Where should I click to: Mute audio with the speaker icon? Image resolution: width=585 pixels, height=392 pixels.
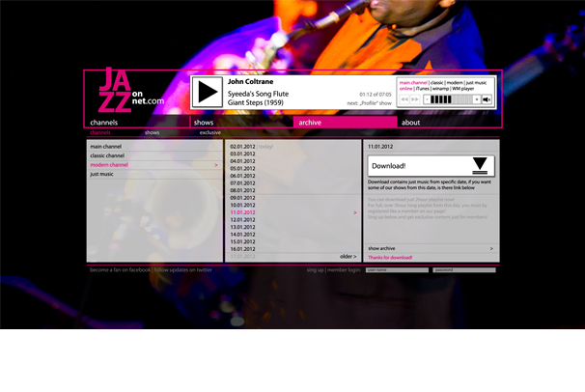point(487,99)
